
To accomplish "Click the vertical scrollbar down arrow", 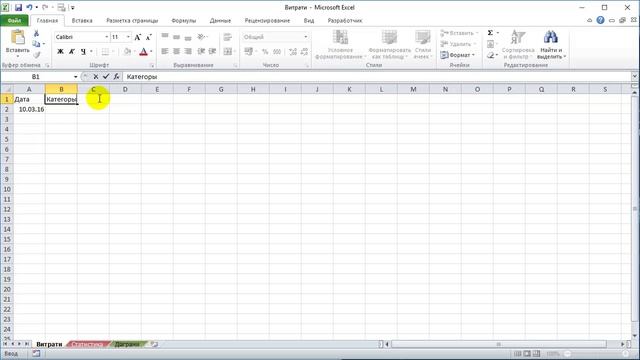I will 635,336.
